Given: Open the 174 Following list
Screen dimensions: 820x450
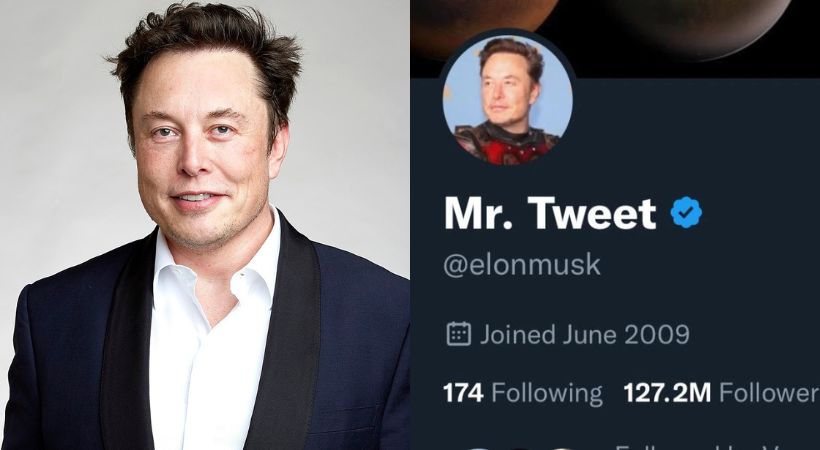Looking at the screenshot, I should 522,393.
